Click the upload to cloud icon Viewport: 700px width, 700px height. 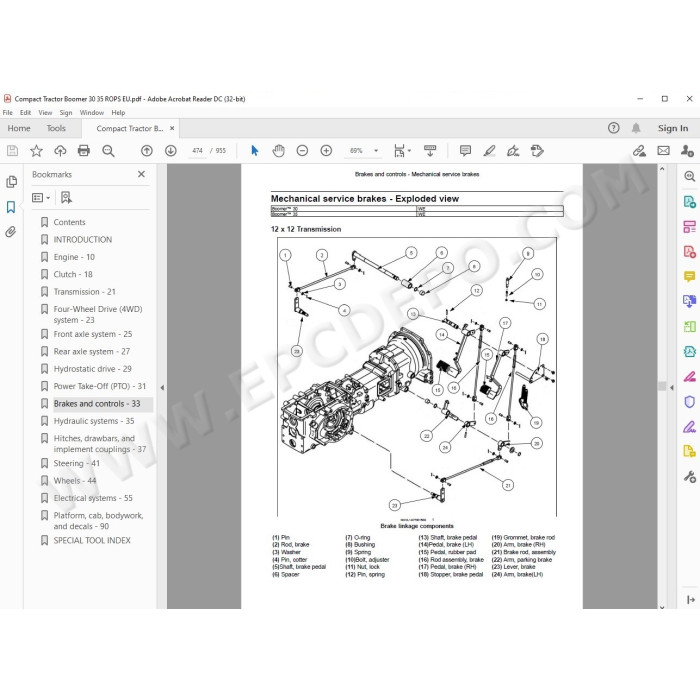point(60,151)
